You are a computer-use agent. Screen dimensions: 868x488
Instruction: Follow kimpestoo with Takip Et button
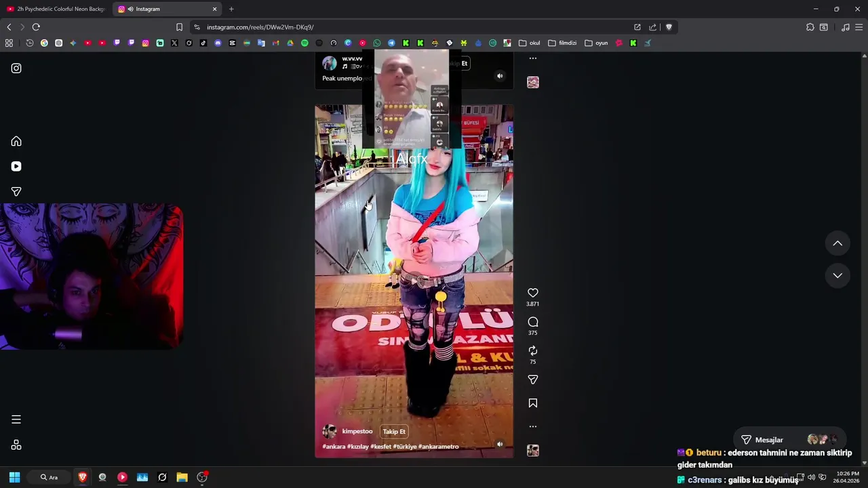[394, 432]
